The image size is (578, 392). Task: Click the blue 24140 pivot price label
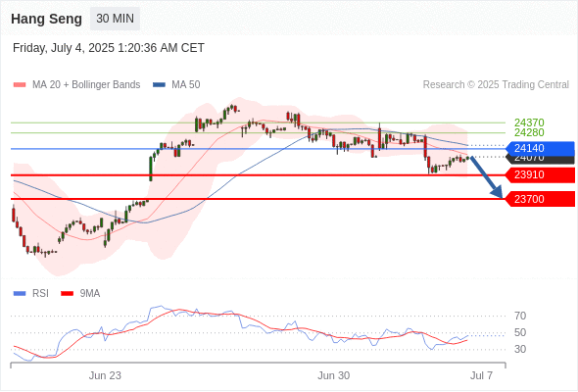click(540, 149)
